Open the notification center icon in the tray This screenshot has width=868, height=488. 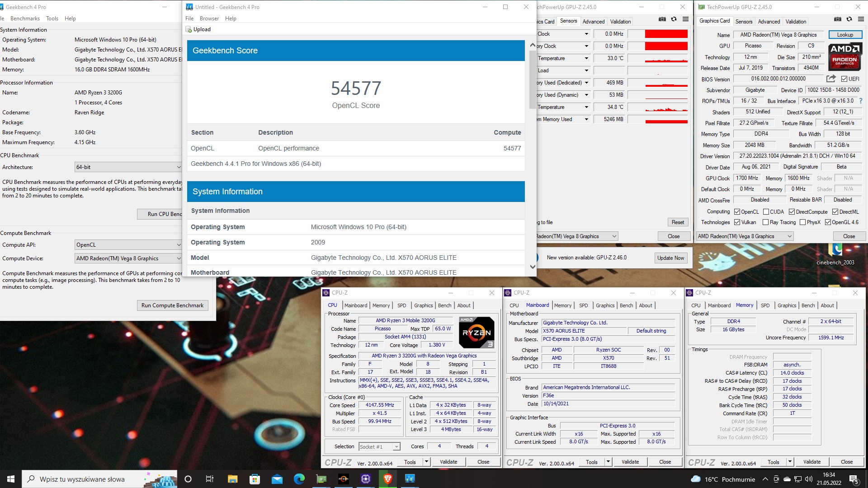click(x=854, y=479)
